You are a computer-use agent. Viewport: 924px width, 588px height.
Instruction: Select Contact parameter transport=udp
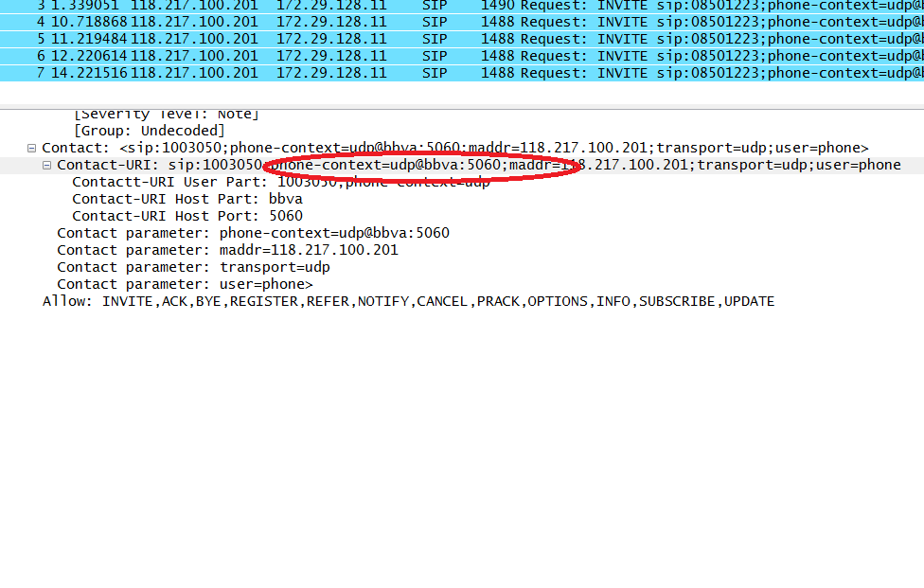coord(193,267)
